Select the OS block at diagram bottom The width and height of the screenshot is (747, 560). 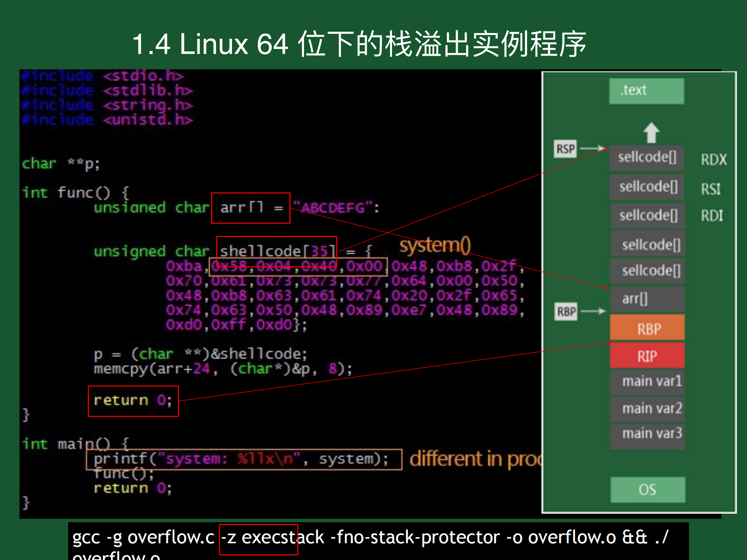(647, 490)
